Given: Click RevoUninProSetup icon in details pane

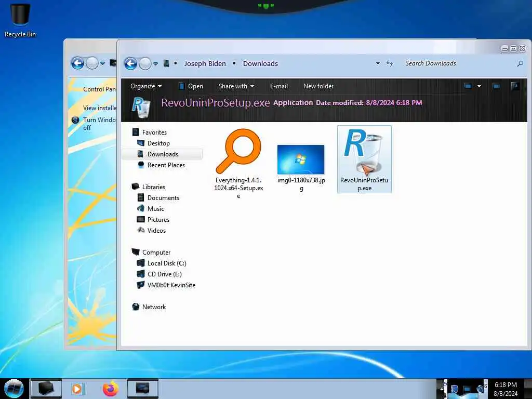Looking at the screenshot, I should click(141, 108).
